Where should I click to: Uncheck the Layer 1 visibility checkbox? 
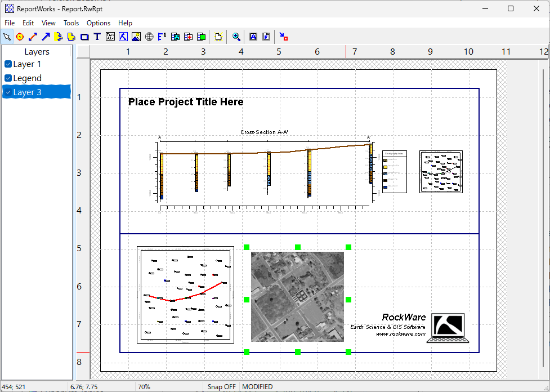click(8, 64)
